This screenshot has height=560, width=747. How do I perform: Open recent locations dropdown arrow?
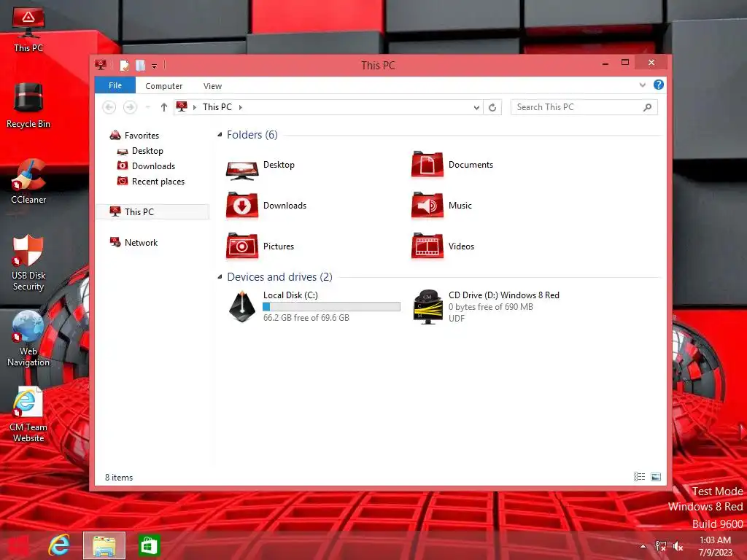(x=147, y=107)
